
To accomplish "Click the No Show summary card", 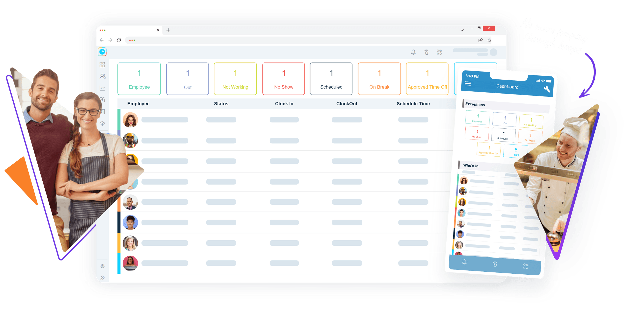I will click(284, 79).
